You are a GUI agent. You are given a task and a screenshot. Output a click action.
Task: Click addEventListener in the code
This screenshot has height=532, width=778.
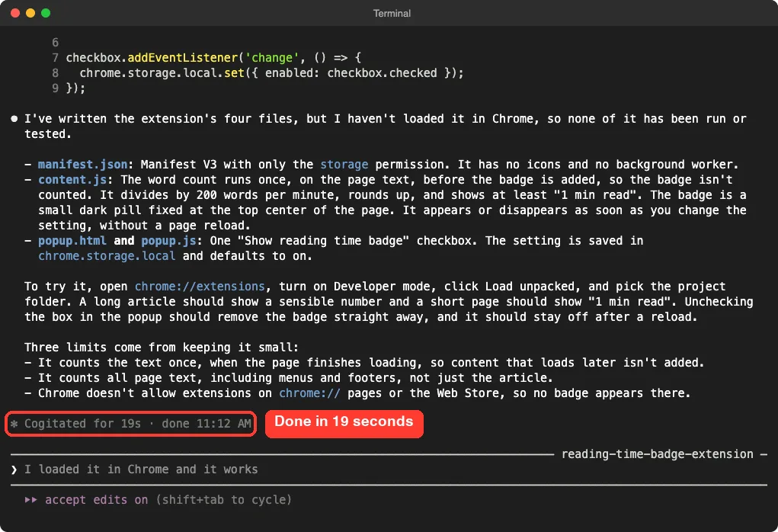point(183,58)
